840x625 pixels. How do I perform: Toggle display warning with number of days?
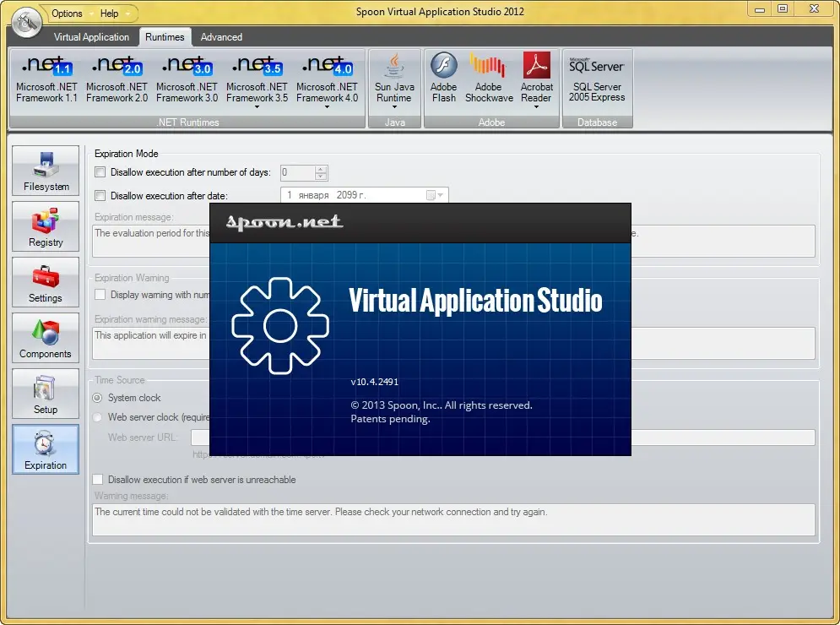coord(100,294)
